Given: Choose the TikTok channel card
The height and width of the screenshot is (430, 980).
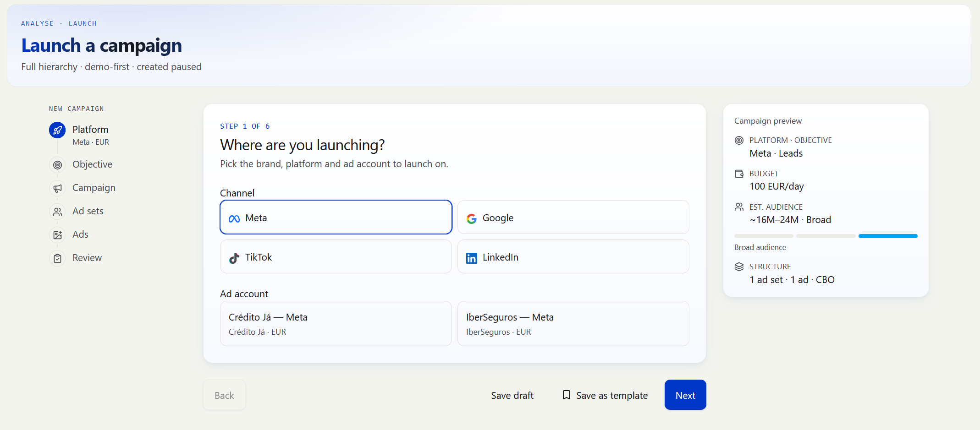Looking at the screenshot, I should [336, 256].
